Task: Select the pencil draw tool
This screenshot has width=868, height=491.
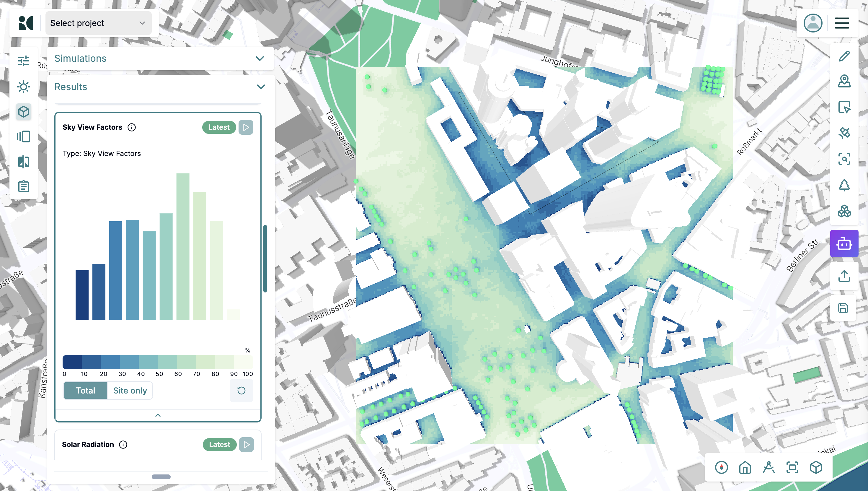Action: point(844,56)
